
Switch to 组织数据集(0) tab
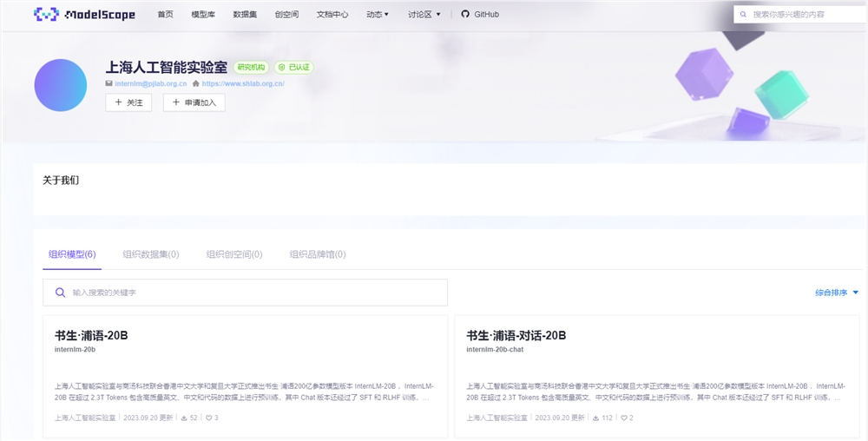pos(150,254)
